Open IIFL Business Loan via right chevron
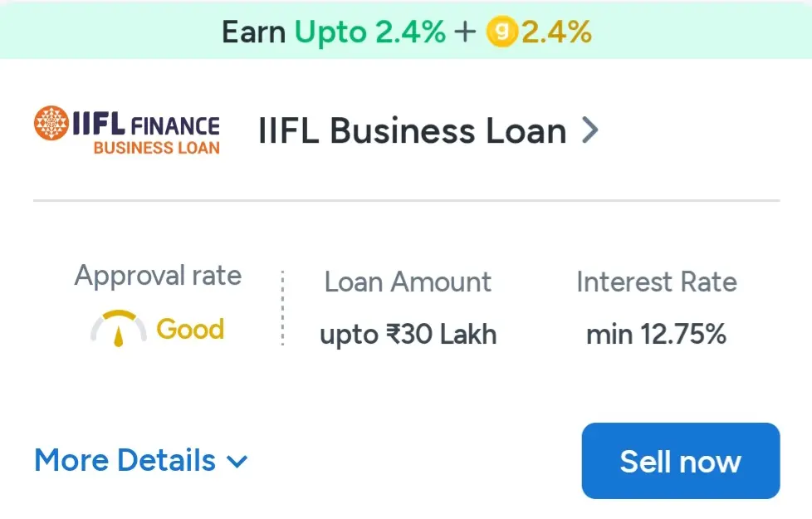The width and height of the screenshot is (812, 519). click(591, 130)
